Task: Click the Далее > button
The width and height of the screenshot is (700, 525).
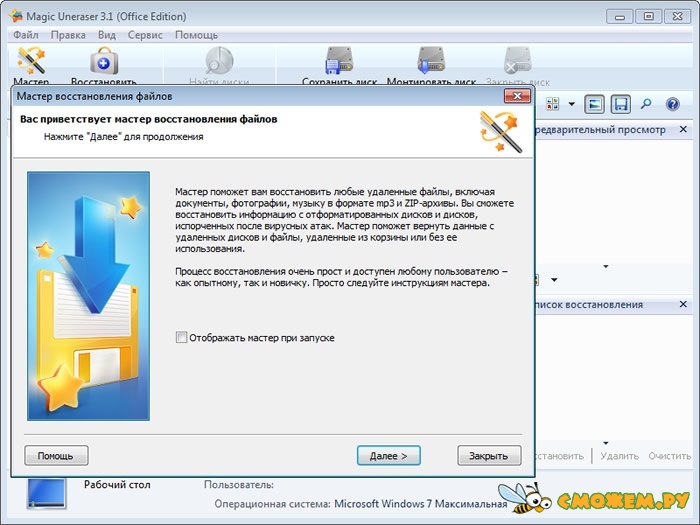Action: point(388,455)
